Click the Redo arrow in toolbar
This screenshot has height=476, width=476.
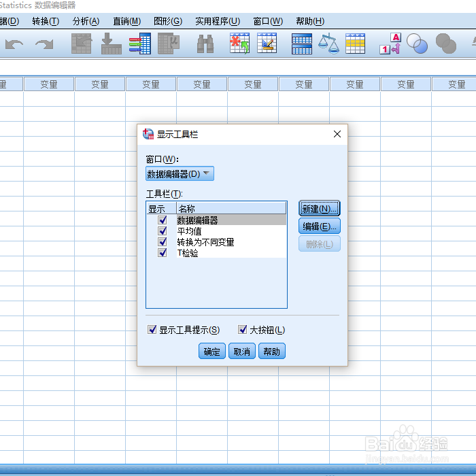(x=44, y=44)
